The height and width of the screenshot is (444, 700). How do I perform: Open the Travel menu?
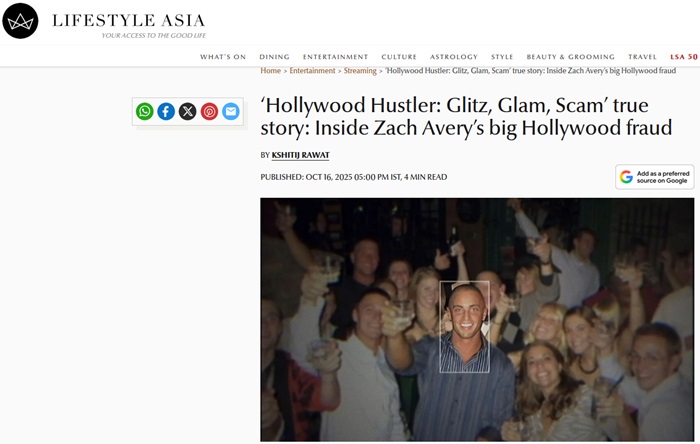(x=642, y=57)
